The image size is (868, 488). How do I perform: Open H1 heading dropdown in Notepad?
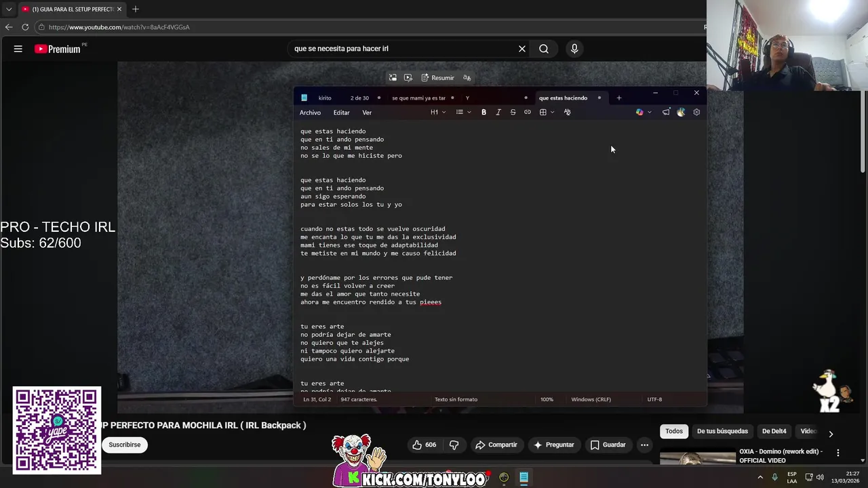tap(438, 113)
